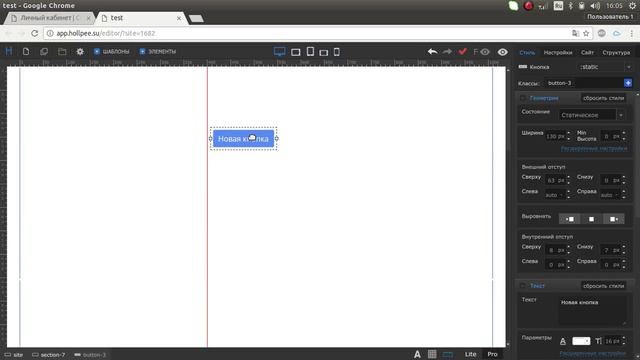Open the folder icon in toolbar
Viewport: 640px width, 360px height.
point(62,52)
